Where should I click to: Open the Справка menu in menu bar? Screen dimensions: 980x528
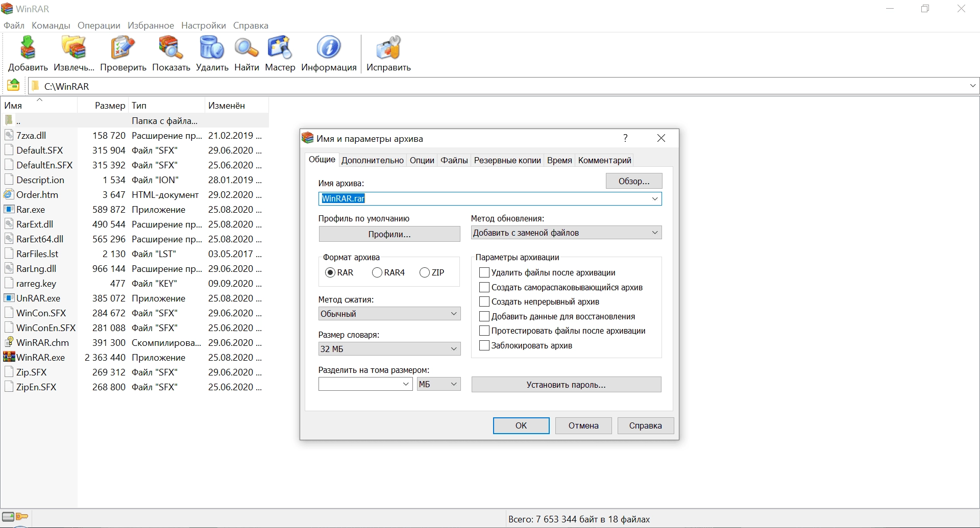click(251, 25)
